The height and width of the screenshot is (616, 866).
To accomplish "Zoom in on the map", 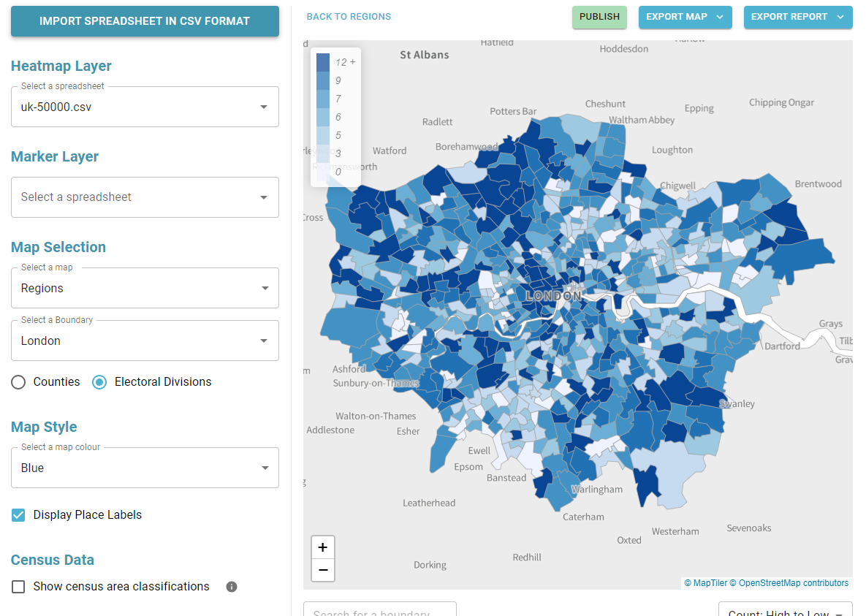I will point(322,547).
